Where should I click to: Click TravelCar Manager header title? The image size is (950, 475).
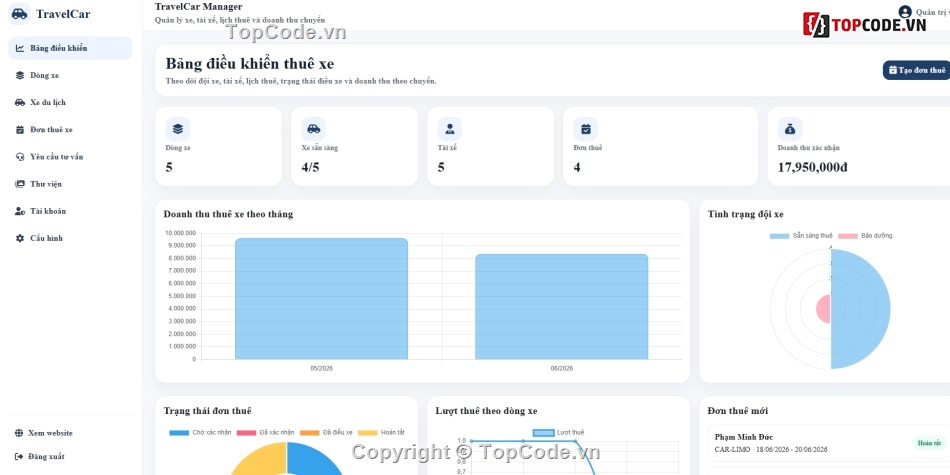click(x=198, y=7)
